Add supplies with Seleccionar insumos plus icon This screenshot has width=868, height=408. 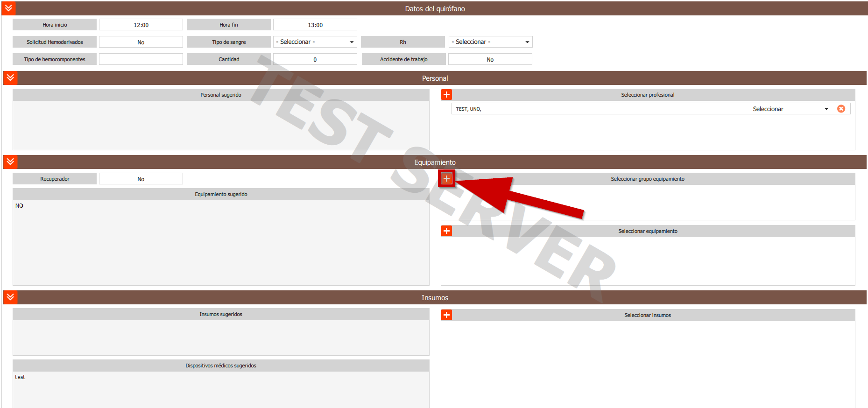point(446,315)
